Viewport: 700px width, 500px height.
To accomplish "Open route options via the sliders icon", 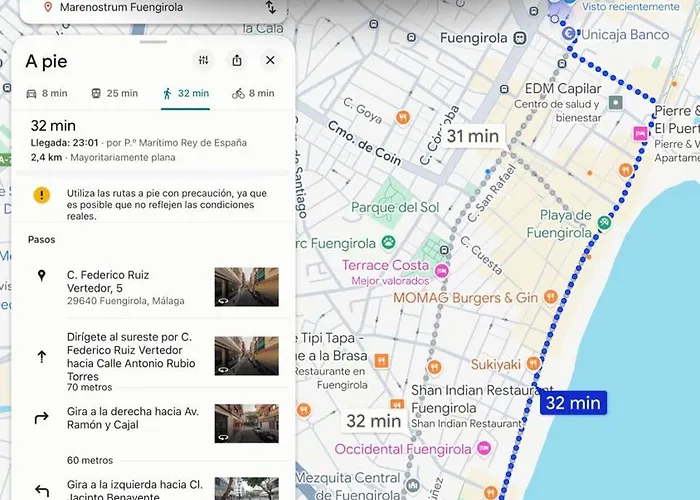I will point(204,61).
